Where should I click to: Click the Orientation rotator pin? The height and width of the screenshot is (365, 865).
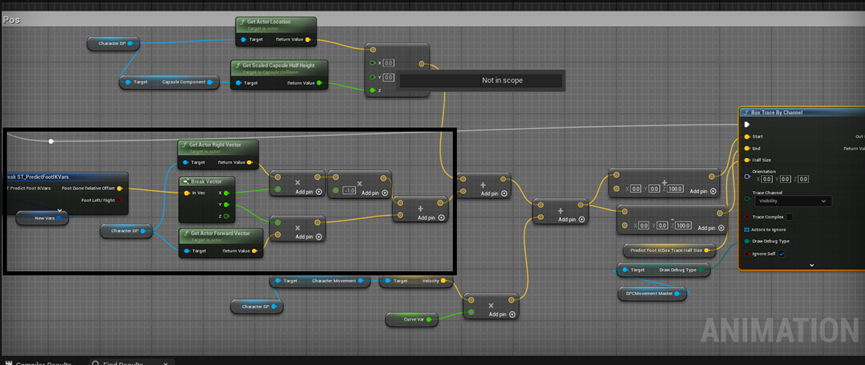(747, 177)
